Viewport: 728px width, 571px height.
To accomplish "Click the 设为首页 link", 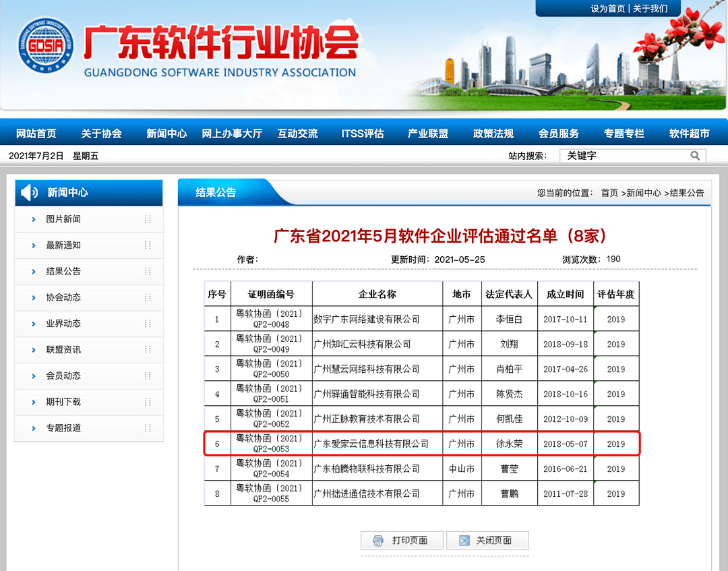I will coord(608,9).
